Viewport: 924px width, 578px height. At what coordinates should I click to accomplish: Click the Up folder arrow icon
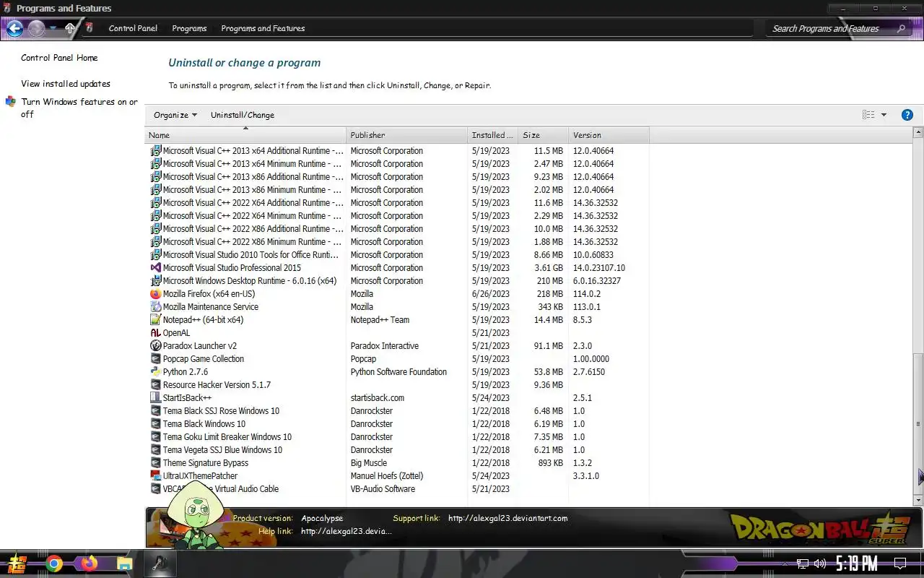point(70,29)
